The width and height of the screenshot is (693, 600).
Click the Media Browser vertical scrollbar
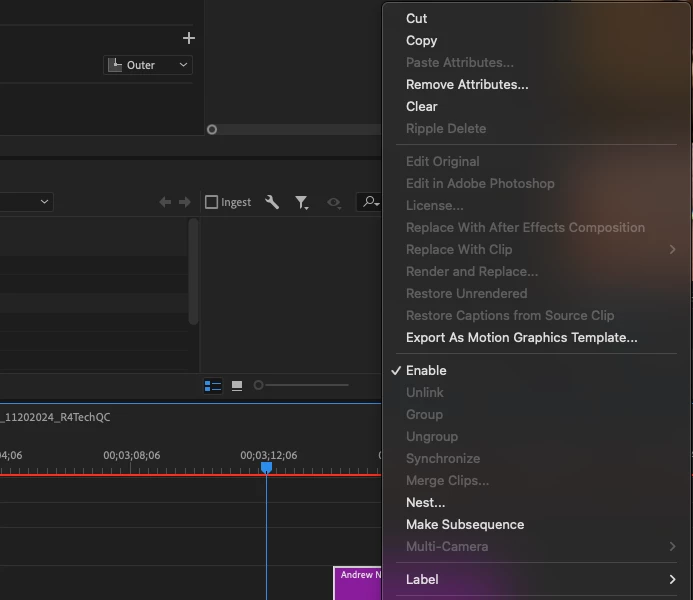click(193, 272)
